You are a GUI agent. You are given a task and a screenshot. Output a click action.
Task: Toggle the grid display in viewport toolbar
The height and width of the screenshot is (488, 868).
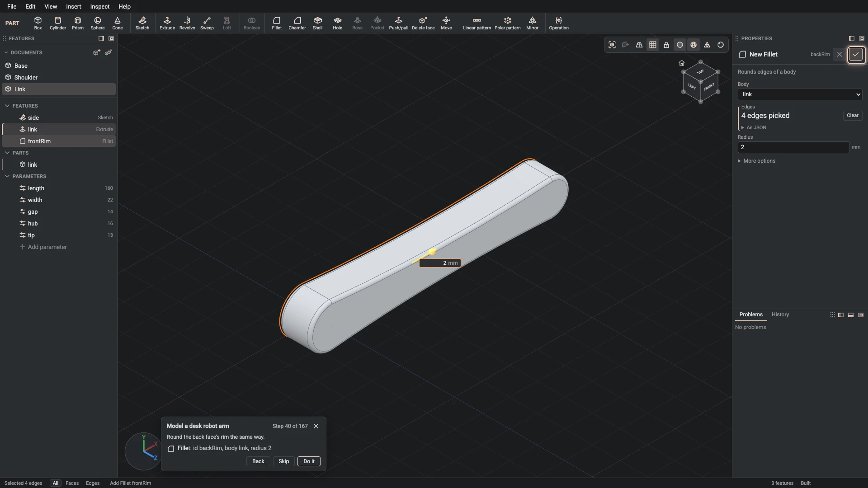653,45
